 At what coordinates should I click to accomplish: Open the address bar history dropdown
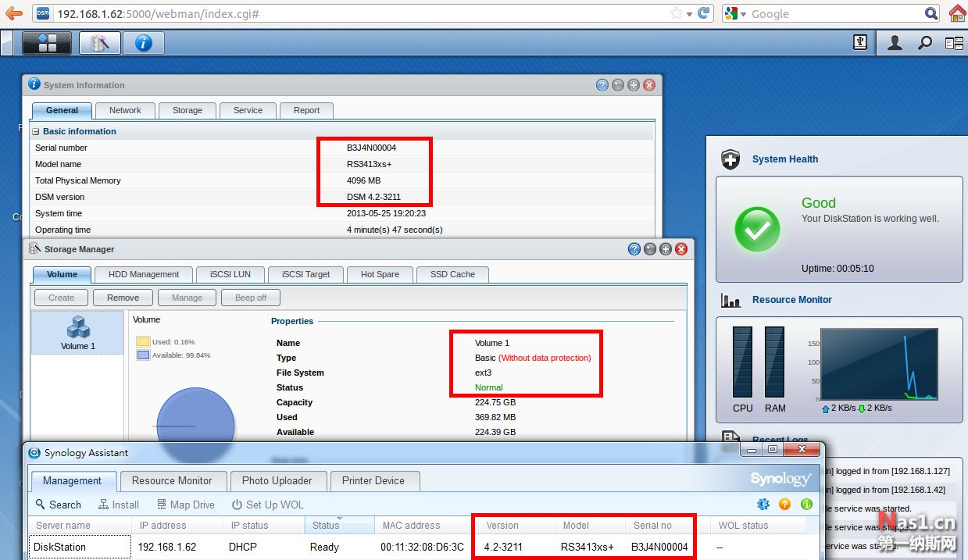click(688, 14)
